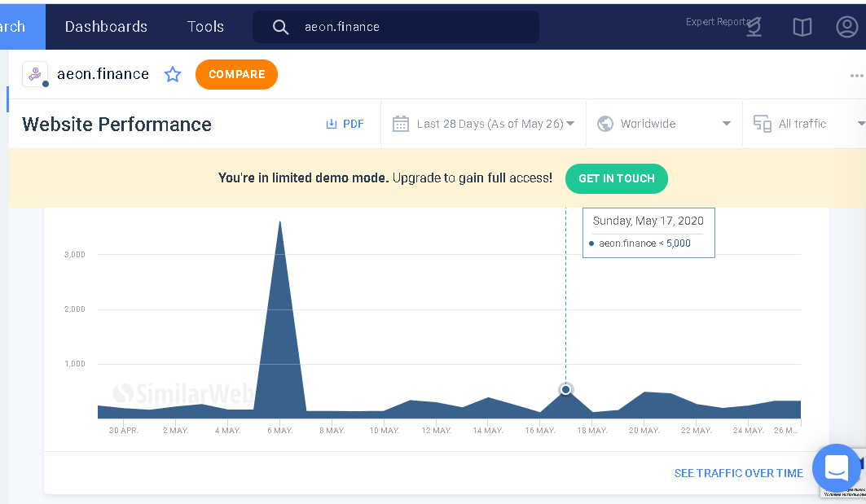The image size is (866, 504).
Task: Click the Expert Reports label
Action: pos(718,21)
